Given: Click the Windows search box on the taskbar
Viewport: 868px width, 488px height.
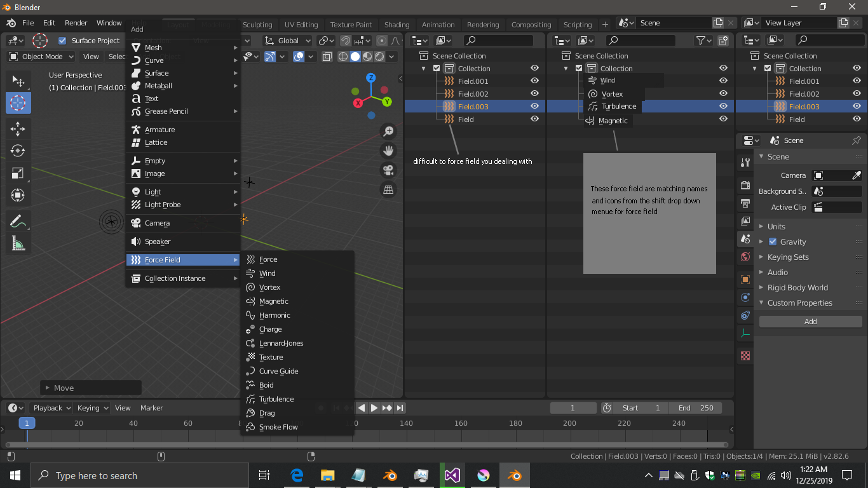Looking at the screenshot, I should 140,475.
